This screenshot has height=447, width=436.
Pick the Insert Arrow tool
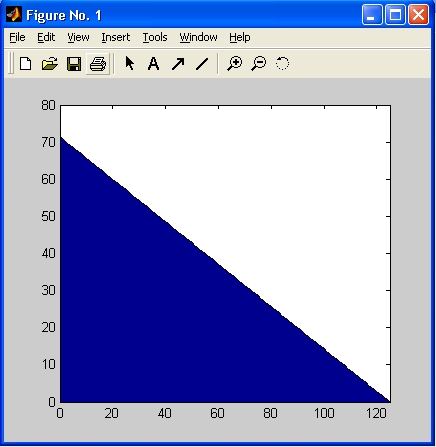(x=178, y=64)
